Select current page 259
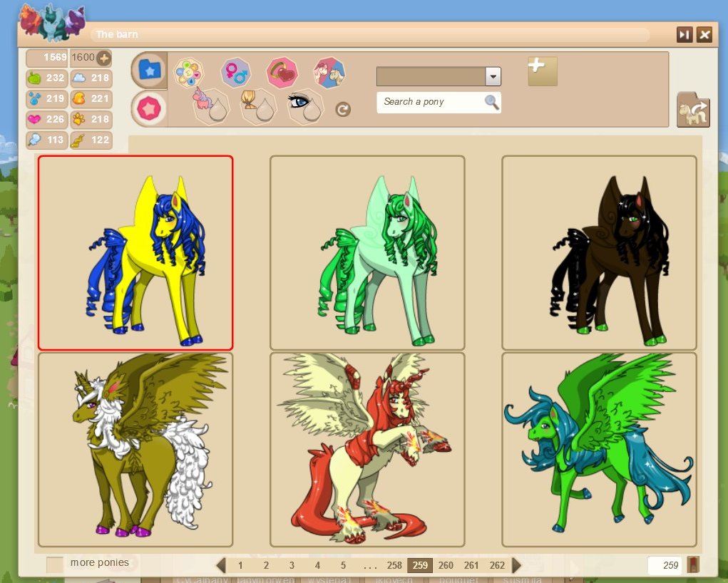728x583 pixels. coord(420,565)
